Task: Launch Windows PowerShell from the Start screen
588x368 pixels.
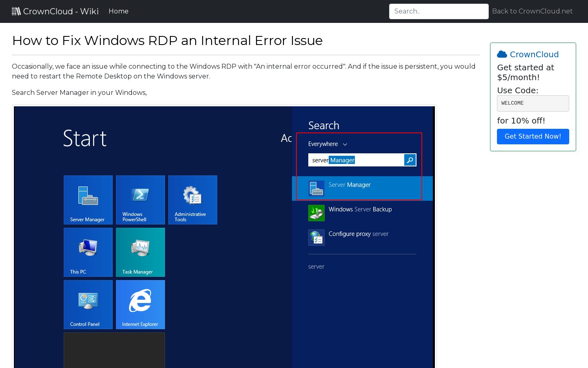Action: (140, 200)
